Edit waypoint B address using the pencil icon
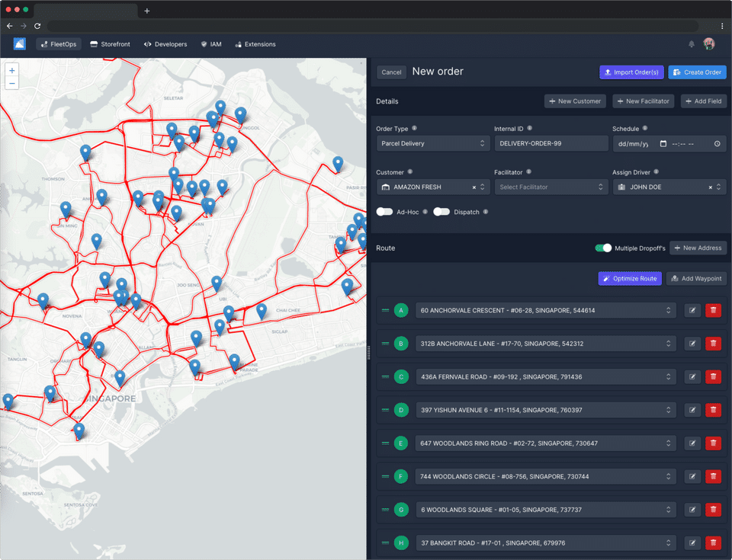Screen dimensions: 732x560 pyautogui.click(x=692, y=344)
